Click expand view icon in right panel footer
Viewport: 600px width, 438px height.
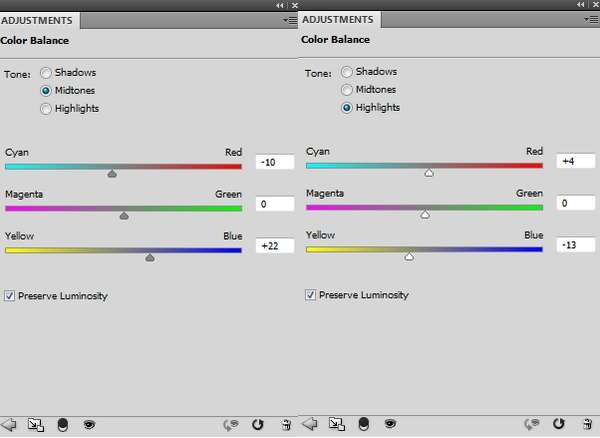coord(337,424)
